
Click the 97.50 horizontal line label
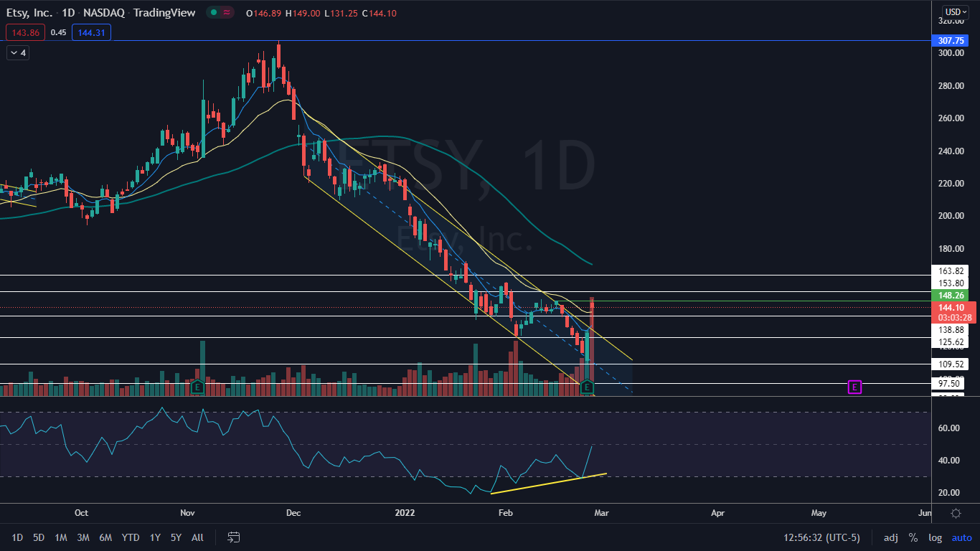click(949, 384)
